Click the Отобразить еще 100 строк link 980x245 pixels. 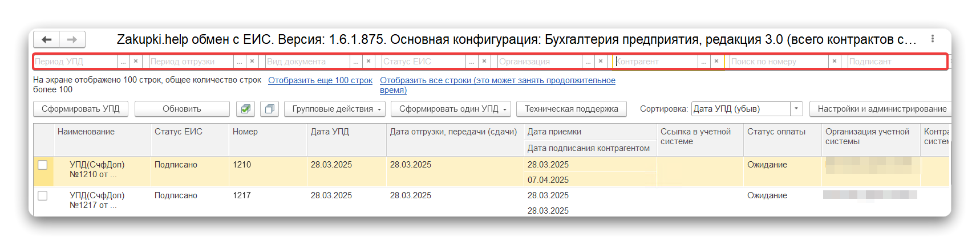(321, 80)
